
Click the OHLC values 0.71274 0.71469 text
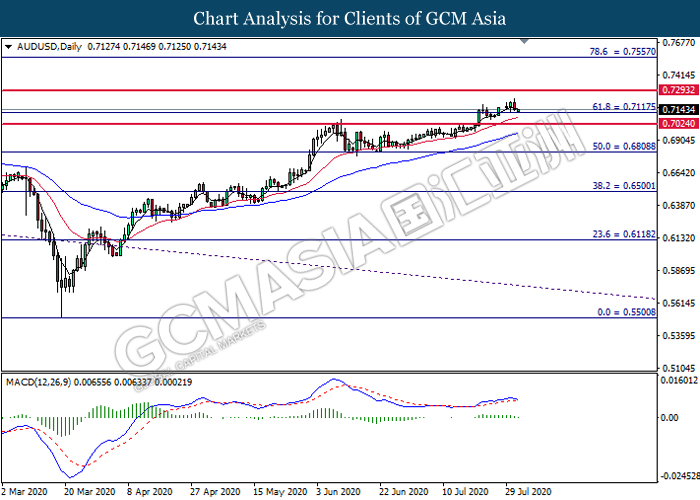[x=121, y=46]
